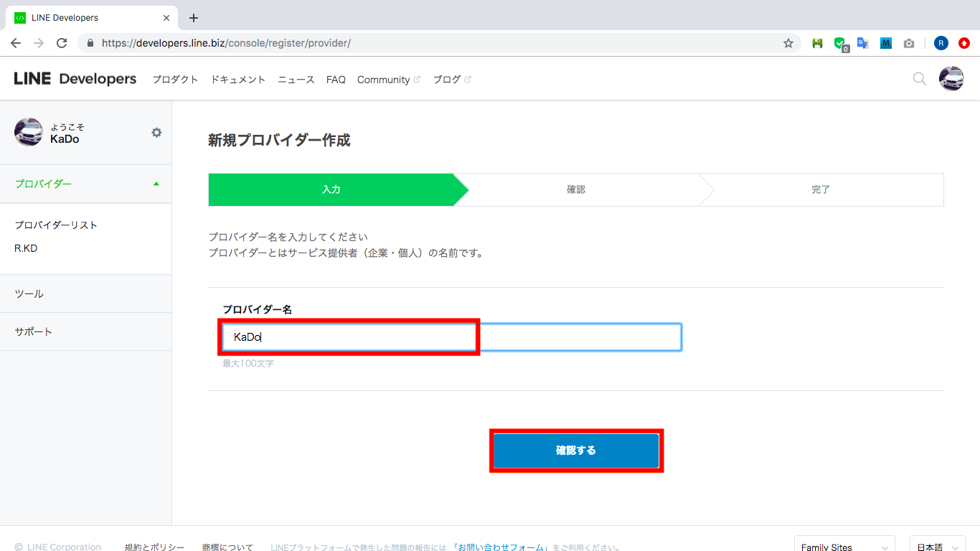The image size is (980, 551).
Task: Click the 新規プロバイダー作成 heading
Action: pyautogui.click(x=279, y=140)
